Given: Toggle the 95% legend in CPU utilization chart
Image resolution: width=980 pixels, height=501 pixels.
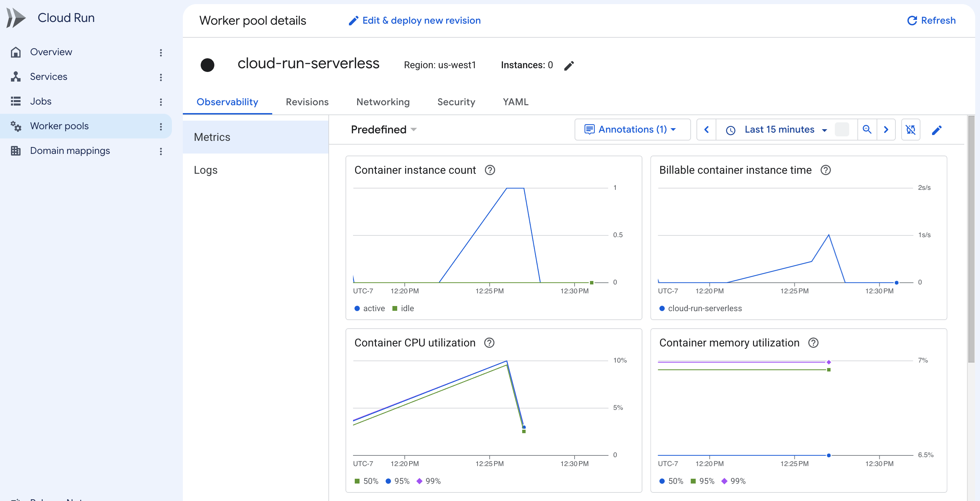Looking at the screenshot, I should [x=398, y=481].
